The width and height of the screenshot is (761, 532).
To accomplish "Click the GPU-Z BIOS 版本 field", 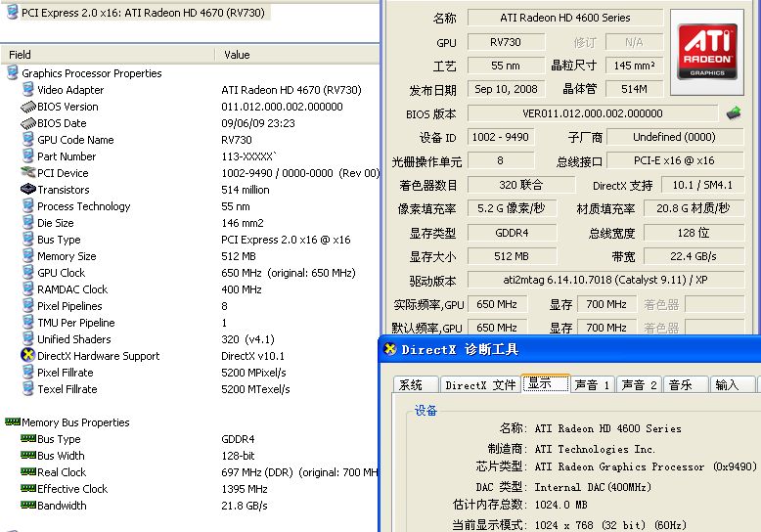I will click(592, 113).
